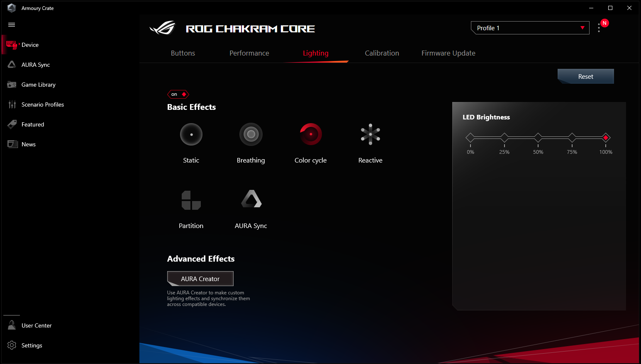
Task: Choose the Breathing lighting effect icon
Action: [x=251, y=134]
